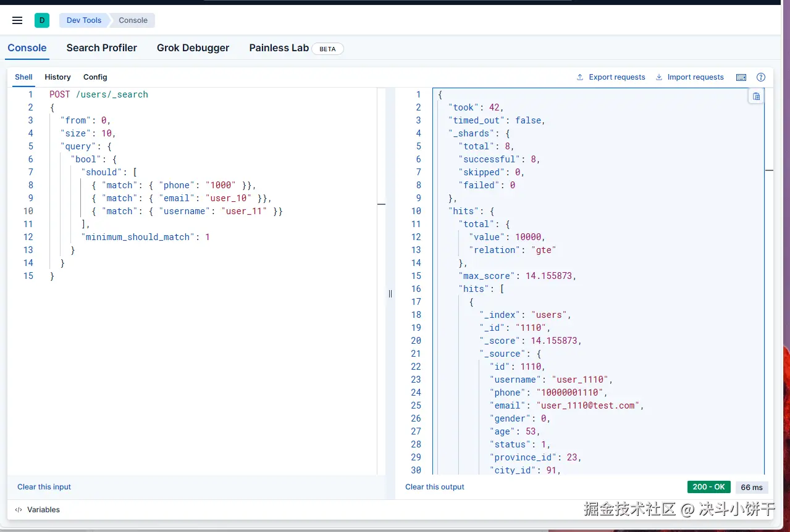This screenshot has height=532, width=790.
Task: Click the "status": 1 output line
Action: coord(520,444)
